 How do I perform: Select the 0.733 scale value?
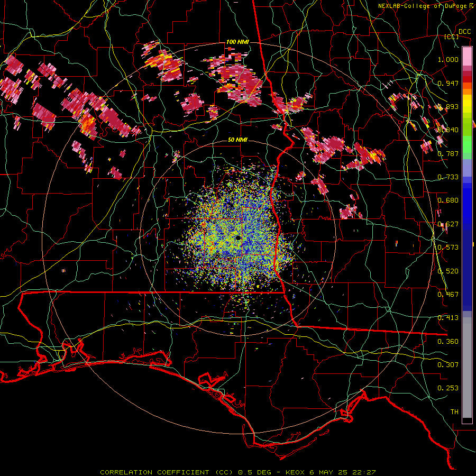click(x=448, y=177)
